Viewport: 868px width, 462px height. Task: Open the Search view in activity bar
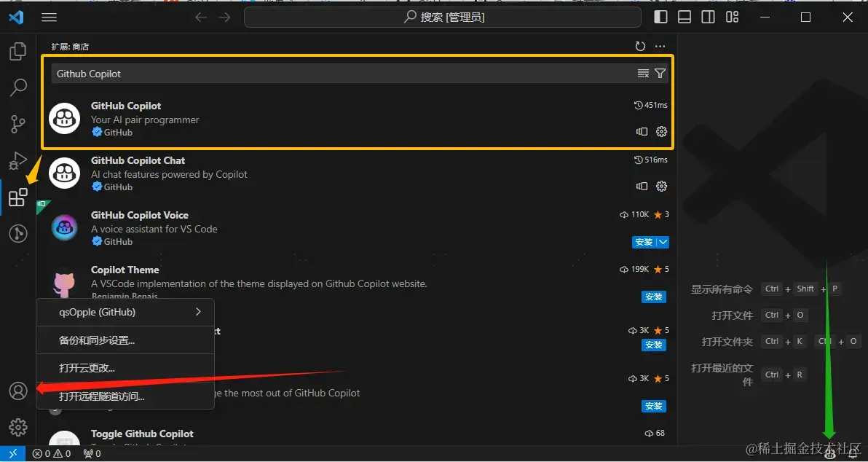click(18, 87)
